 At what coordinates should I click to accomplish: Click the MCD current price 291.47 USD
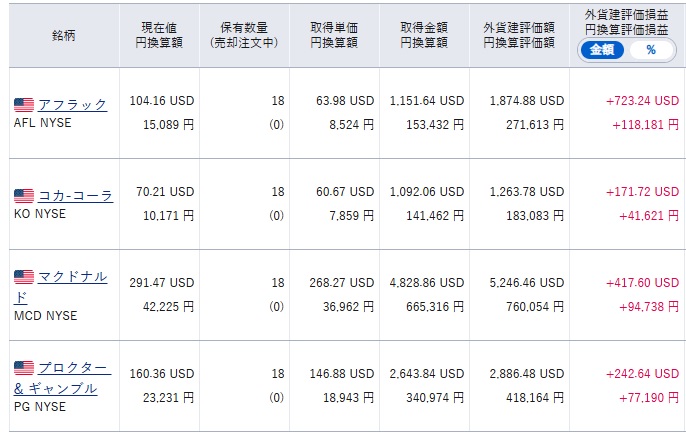click(x=162, y=283)
